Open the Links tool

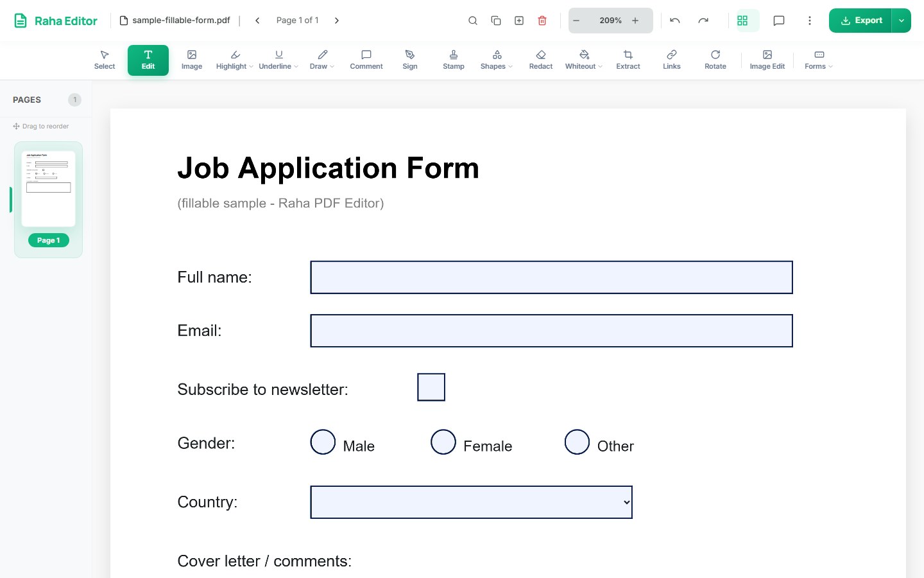tap(672, 60)
